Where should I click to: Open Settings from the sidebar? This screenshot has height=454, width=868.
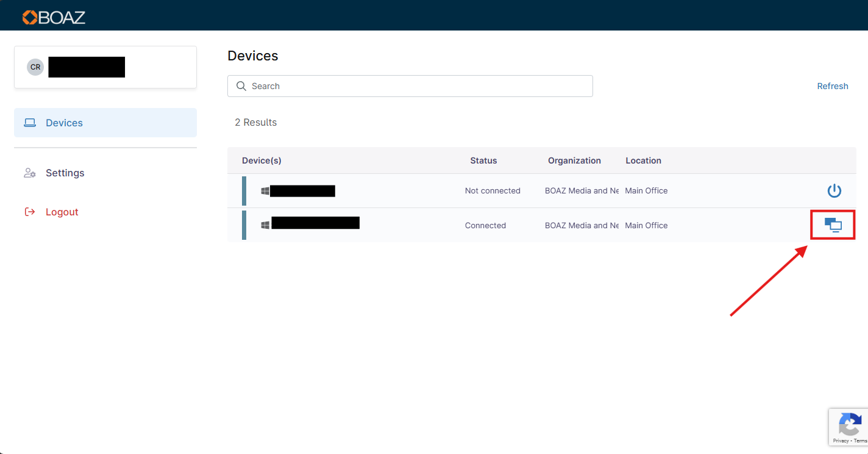pyautogui.click(x=65, y=173)
